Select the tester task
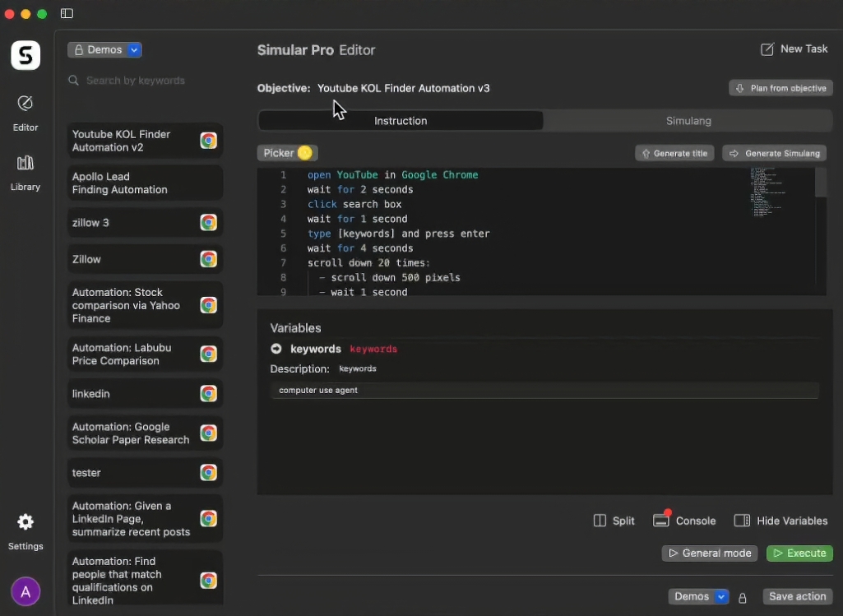This screenshot has height=616, width=843. tap(145, 472)
